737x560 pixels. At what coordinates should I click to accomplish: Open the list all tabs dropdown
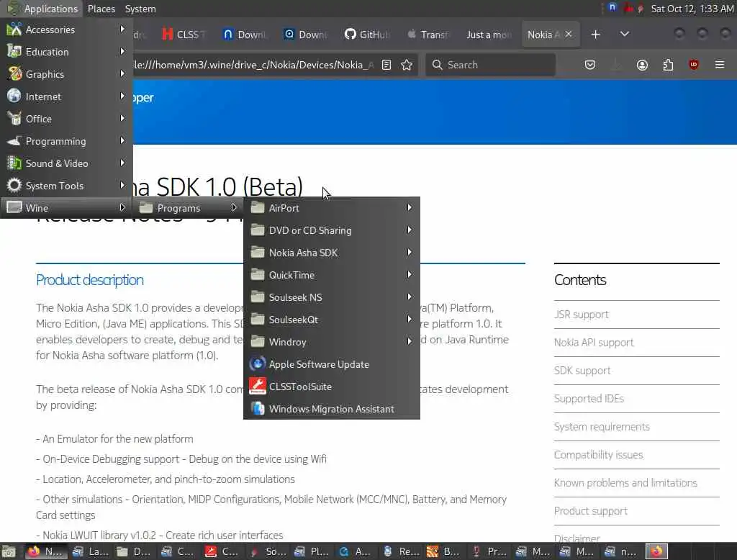[624, 35]
